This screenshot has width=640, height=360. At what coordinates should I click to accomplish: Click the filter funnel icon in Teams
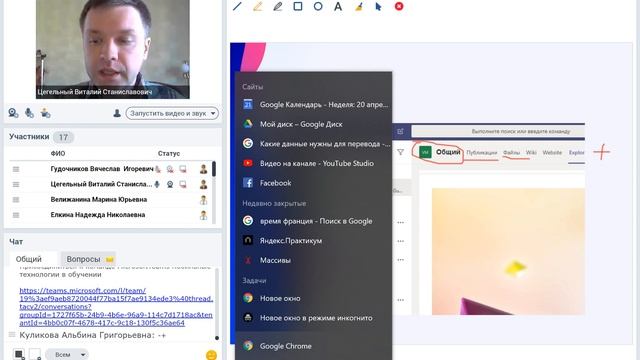pyautogui.click(x=400, y=152)
